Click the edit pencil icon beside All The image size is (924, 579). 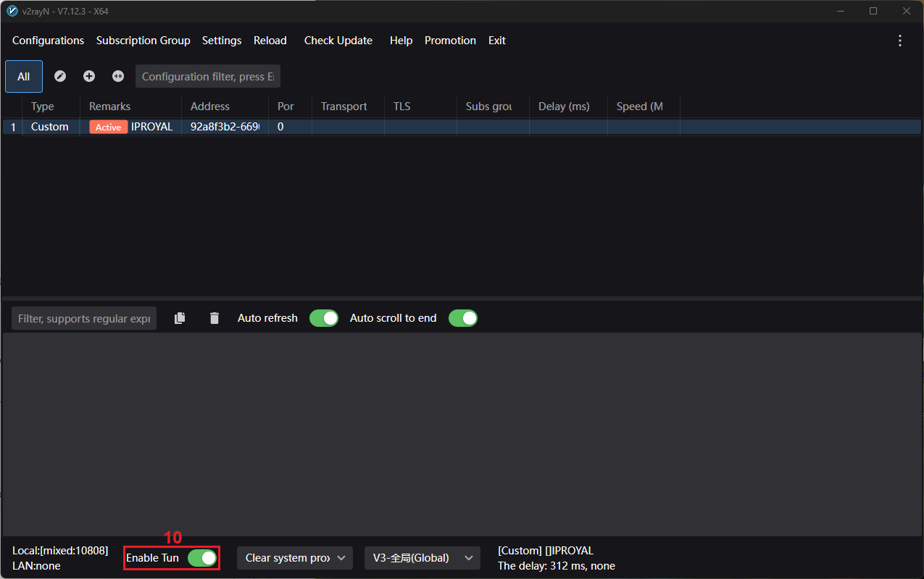pos(60,76)
